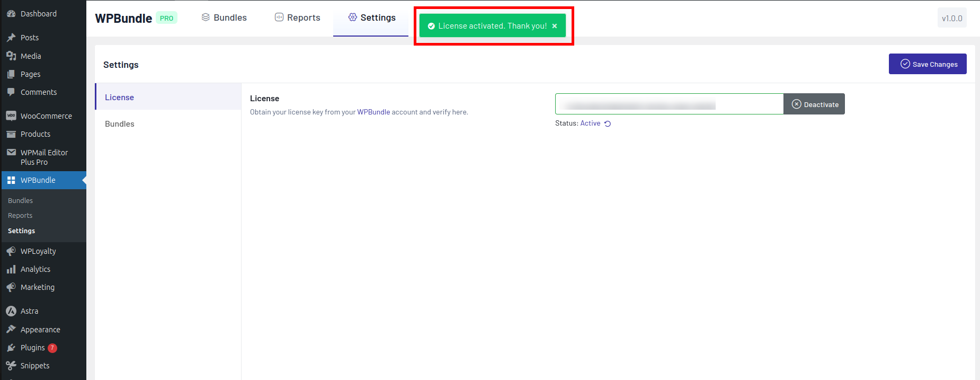Image resolution: width=980 pixels, height=380 pixels.
Task: Click into the license key field
Action: pos(669,104)
